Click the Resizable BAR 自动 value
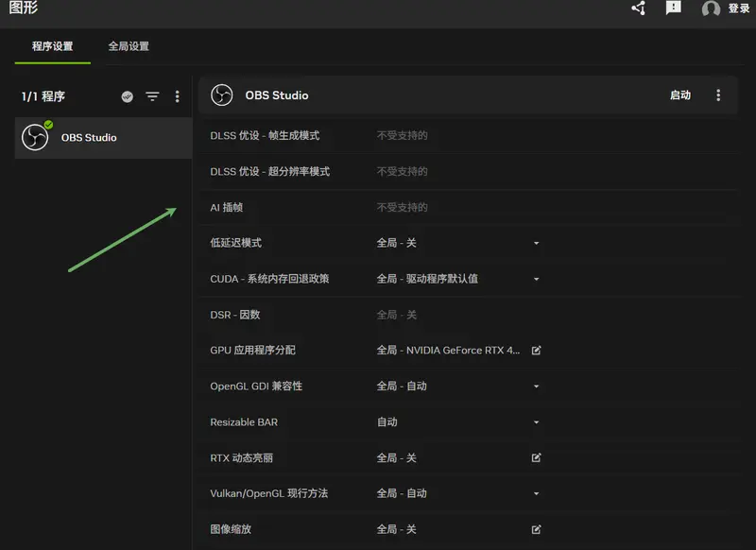The height and width of the screenshot is (550, 756). [x=387, y=422]
